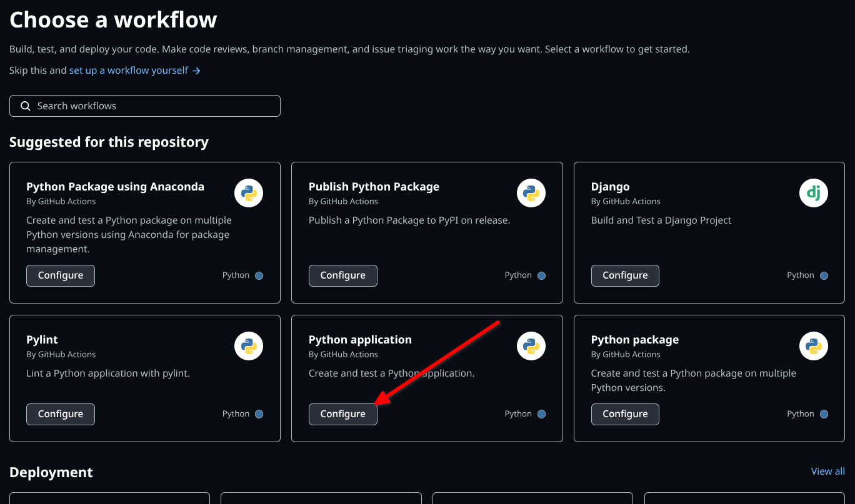Configure the Python application workflow
The height and width of the screenshot is (504, 855).
(343, 414)
